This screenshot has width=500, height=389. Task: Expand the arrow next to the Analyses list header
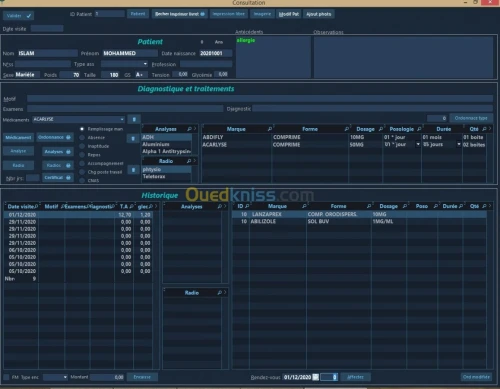195,129
